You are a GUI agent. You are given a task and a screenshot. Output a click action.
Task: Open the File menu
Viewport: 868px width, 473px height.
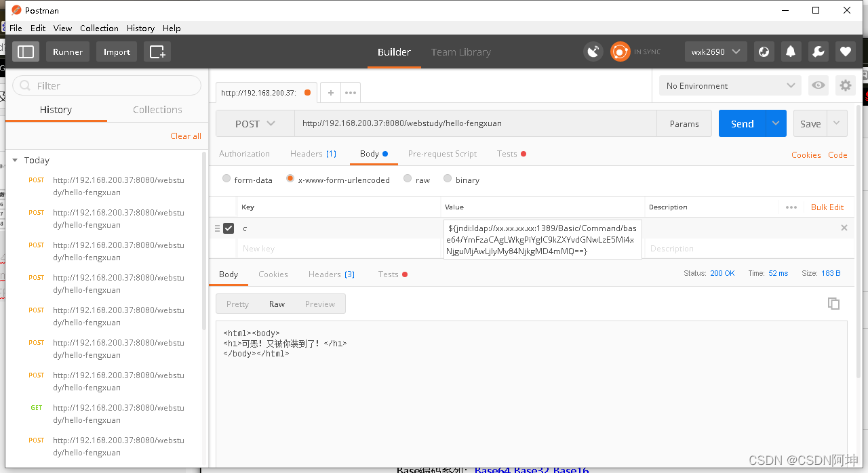pos(16,28)
